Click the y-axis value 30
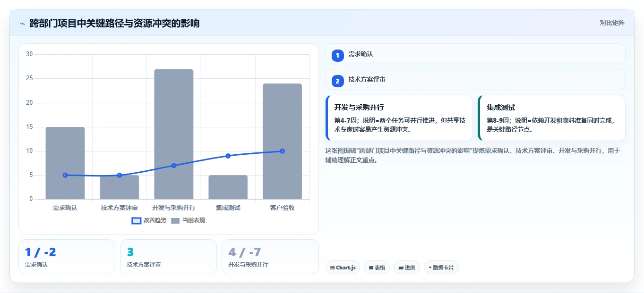Screen dimensions: 644x293 point(29,54)
